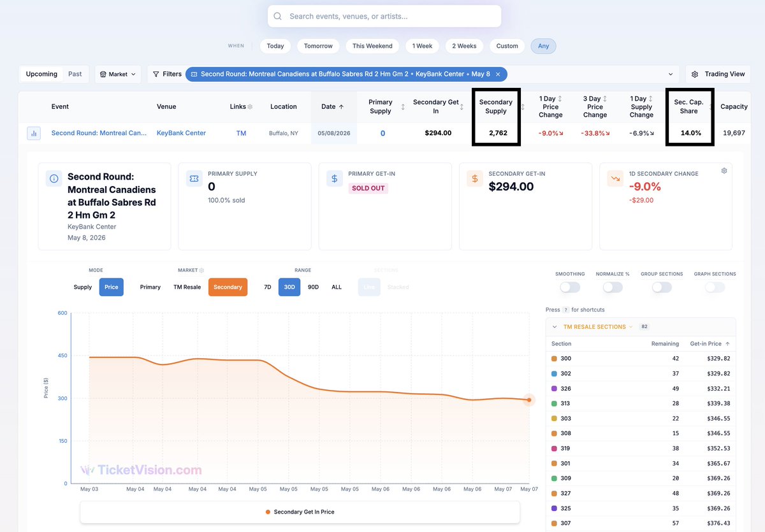Click the trend-down icon on 1D change card

tap(615, 178)
